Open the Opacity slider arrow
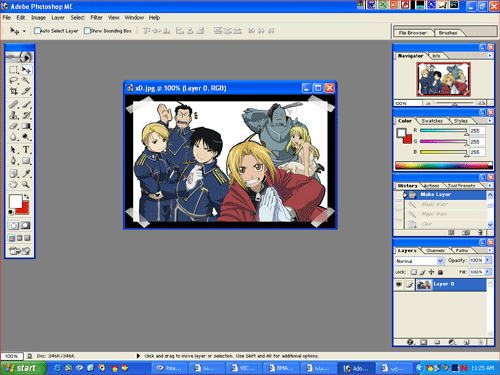The height and width of the screenshot is (375, 500). [x=488, y=260]
